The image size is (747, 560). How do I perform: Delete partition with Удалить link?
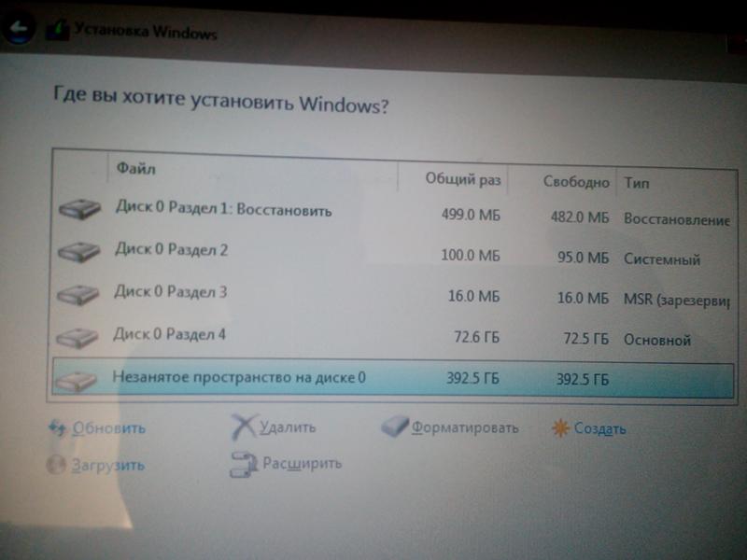288,427
